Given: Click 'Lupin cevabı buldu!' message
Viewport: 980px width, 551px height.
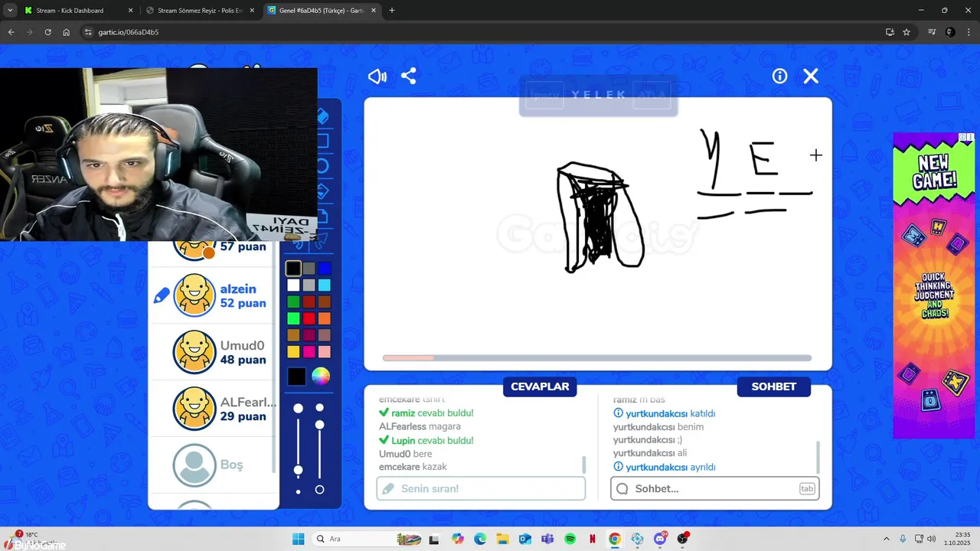Looking at the screenshot, I should (426, 441).
